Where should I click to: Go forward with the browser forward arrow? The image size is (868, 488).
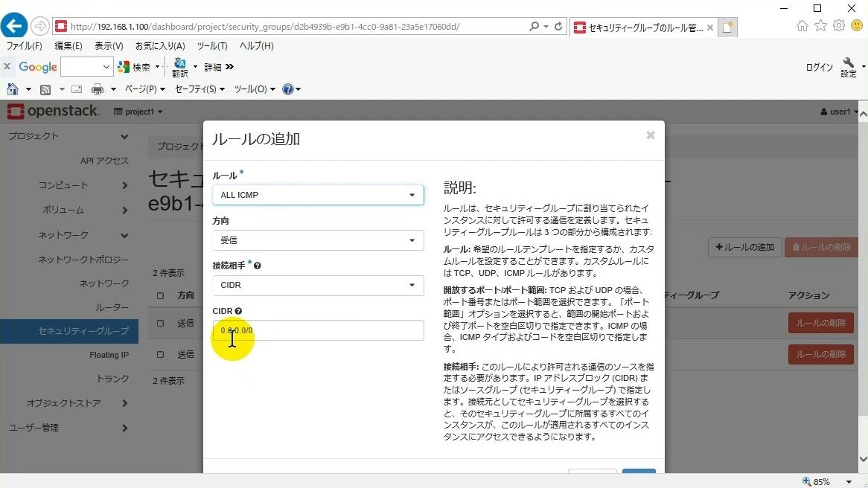pos(40,26)
